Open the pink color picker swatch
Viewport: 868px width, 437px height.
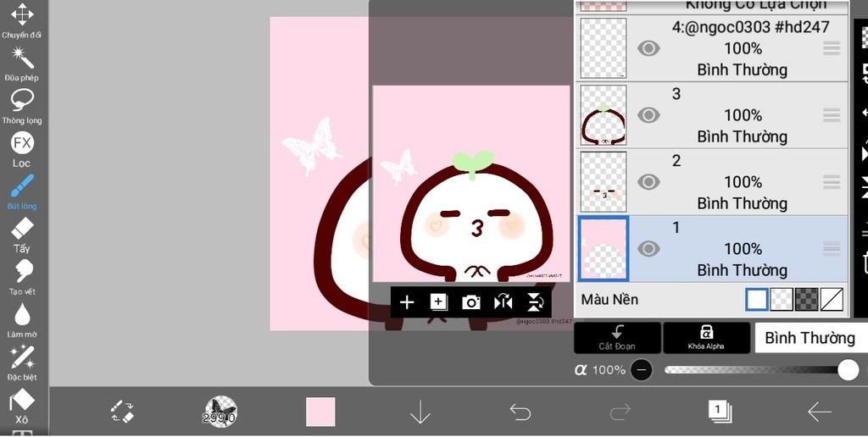pos(320,412)
